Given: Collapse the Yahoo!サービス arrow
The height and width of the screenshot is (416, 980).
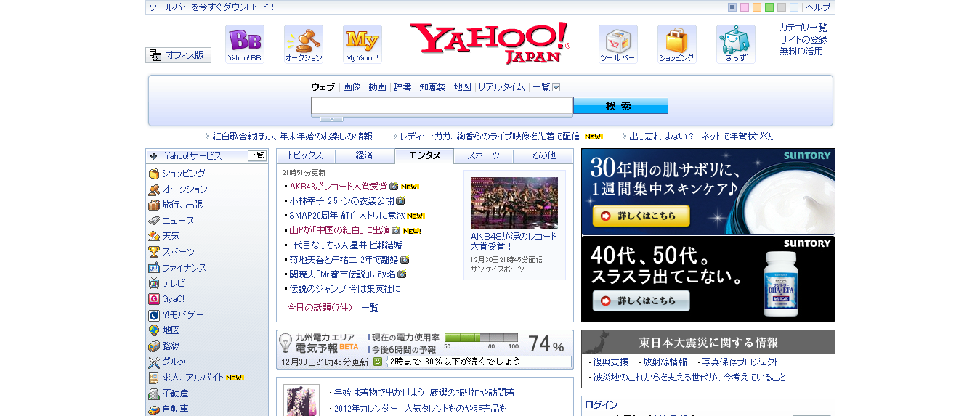Looking at the screenshot, I should click(153, 155).
